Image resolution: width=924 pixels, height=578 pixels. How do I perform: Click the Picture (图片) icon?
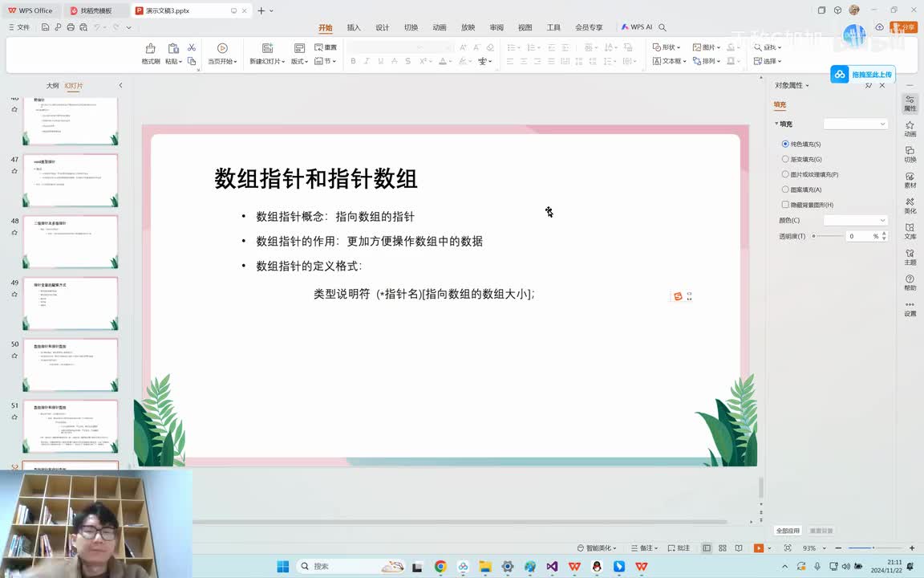pyautogui.click(x=696, y=47)
